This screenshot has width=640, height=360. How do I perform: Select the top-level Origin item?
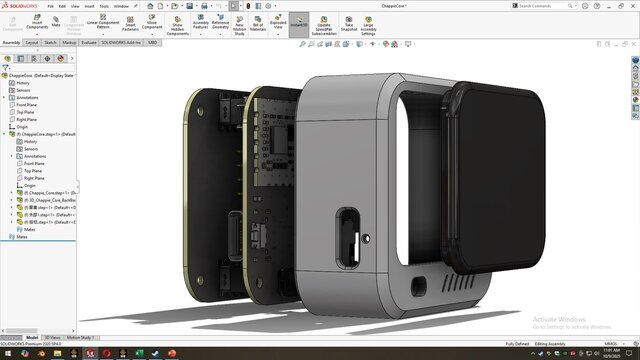click(22, 127)
